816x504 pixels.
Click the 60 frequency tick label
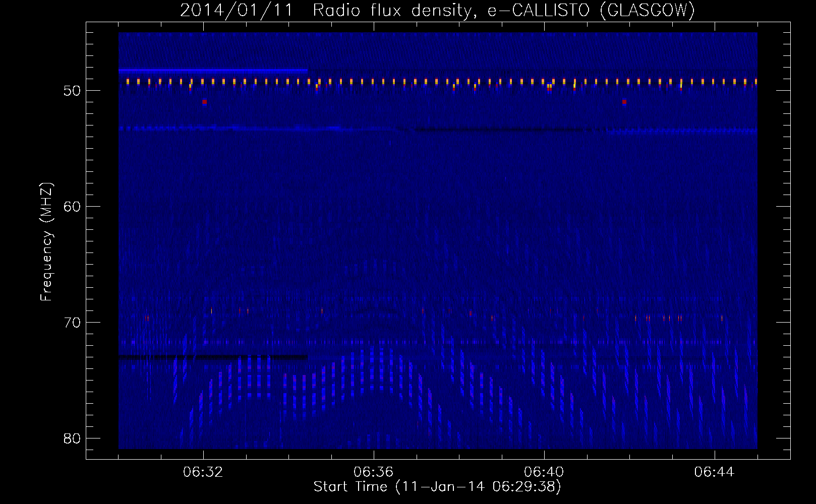click(72, 207)
